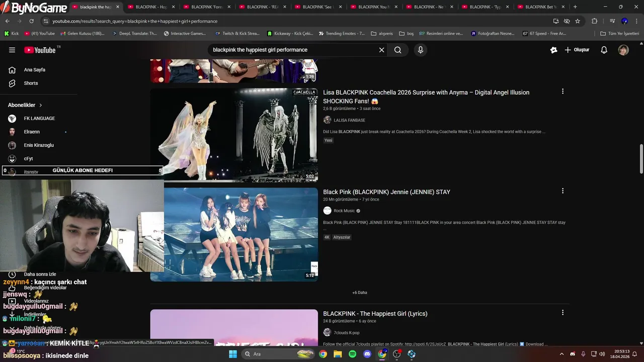
Task: Click the Rock Music channel avatar
Action: 327,211
